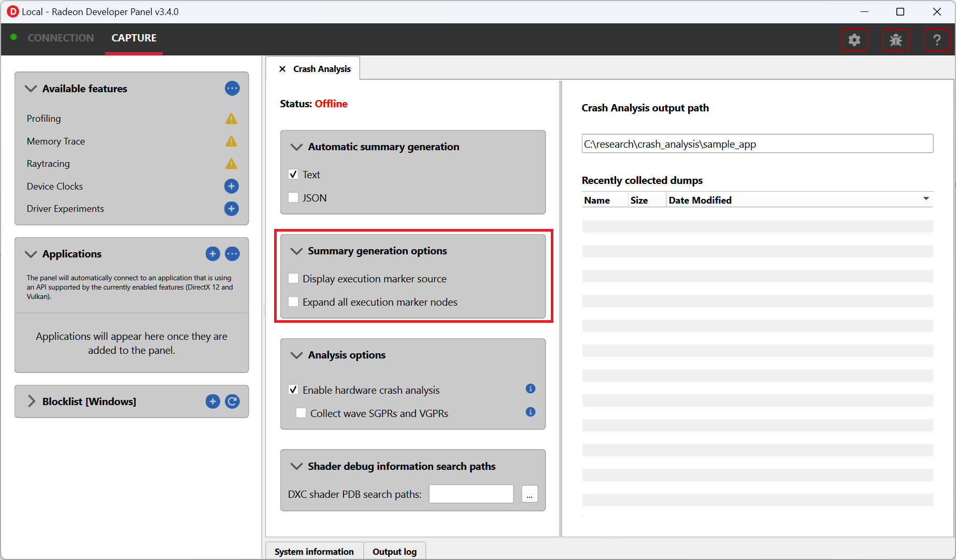Open Available features more options menu
Viewport: 956px width, 560px height.
(232, 89)
